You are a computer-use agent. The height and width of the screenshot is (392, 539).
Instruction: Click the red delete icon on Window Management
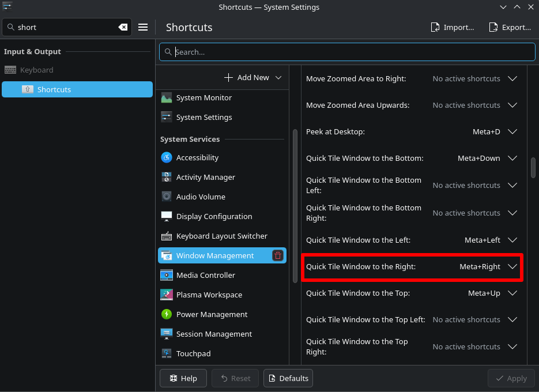coord(278,255)
